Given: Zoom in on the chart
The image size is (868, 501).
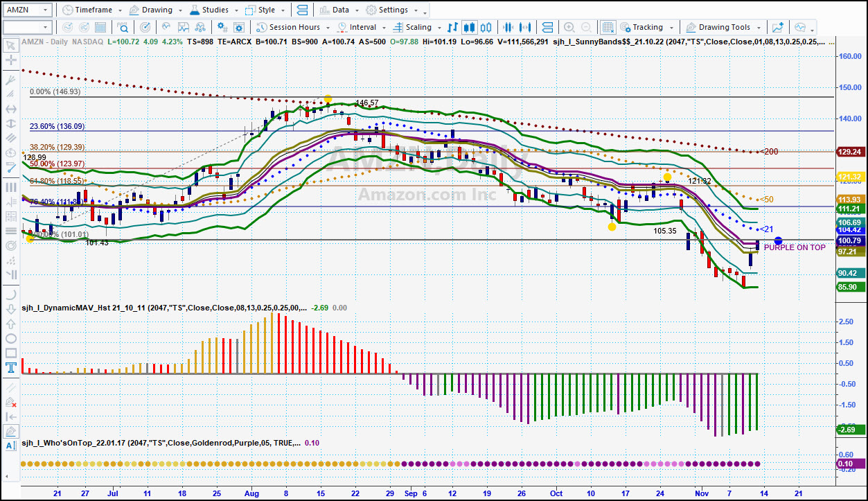Looking at the screenshot, I should (569, 28).
